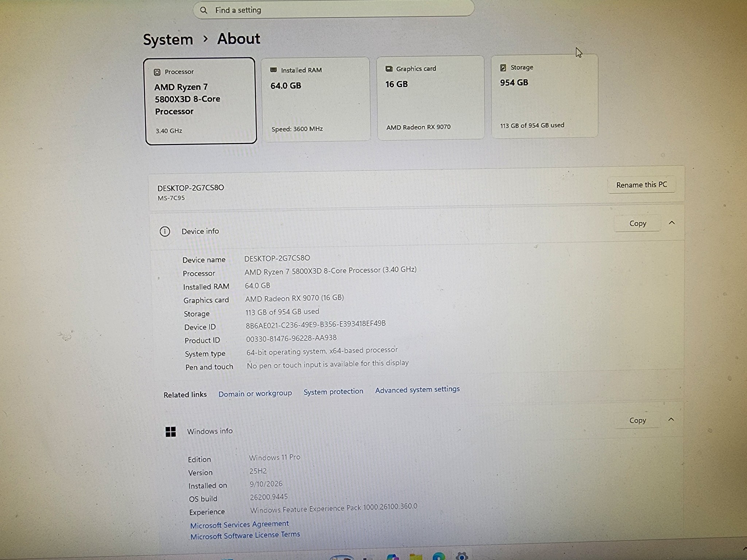The height and width of the screenshot is (560, 747).
Task: Select the AMD Ryzen 7 5800X3D processor card
Action: click(201, 101)
